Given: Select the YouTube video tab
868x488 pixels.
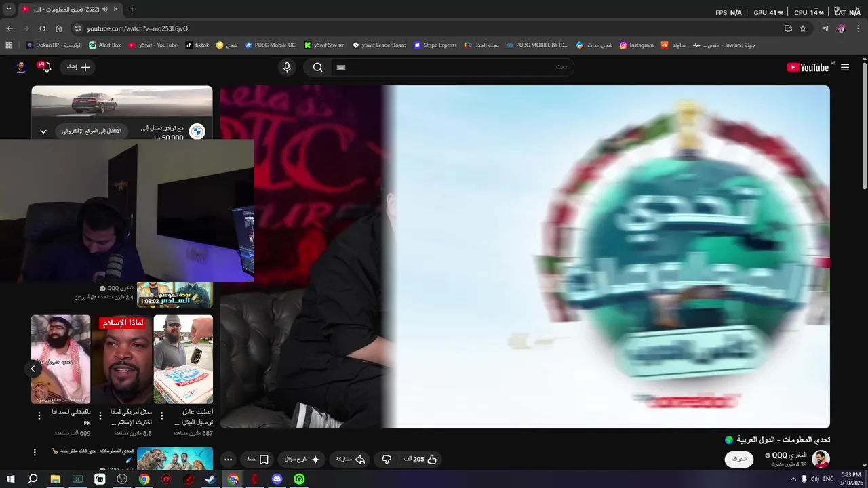Looking at the screenshot, I should click(x=71, y=9).
